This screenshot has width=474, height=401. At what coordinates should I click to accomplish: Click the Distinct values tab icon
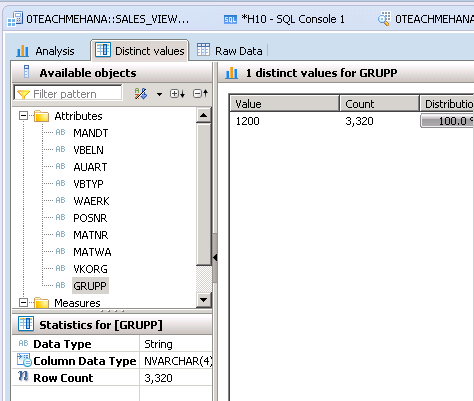pyautogui.click(x=103, y=50)
